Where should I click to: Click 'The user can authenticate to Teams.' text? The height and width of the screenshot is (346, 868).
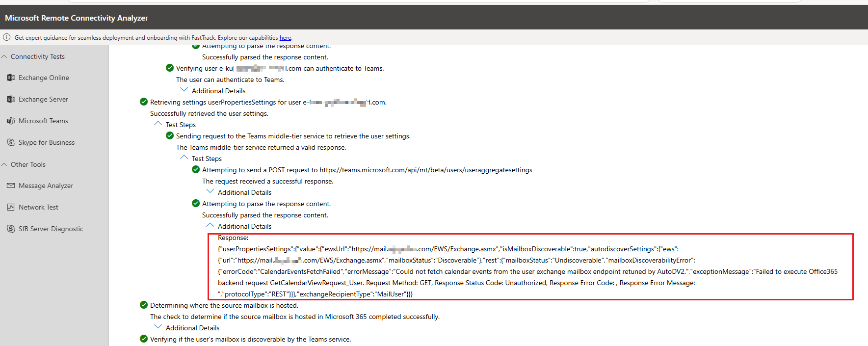[x=230, y=80]
